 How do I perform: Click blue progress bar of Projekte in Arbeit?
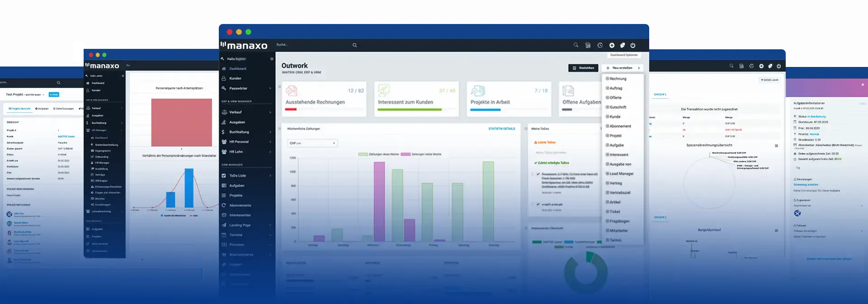click(x=485, y=109)
